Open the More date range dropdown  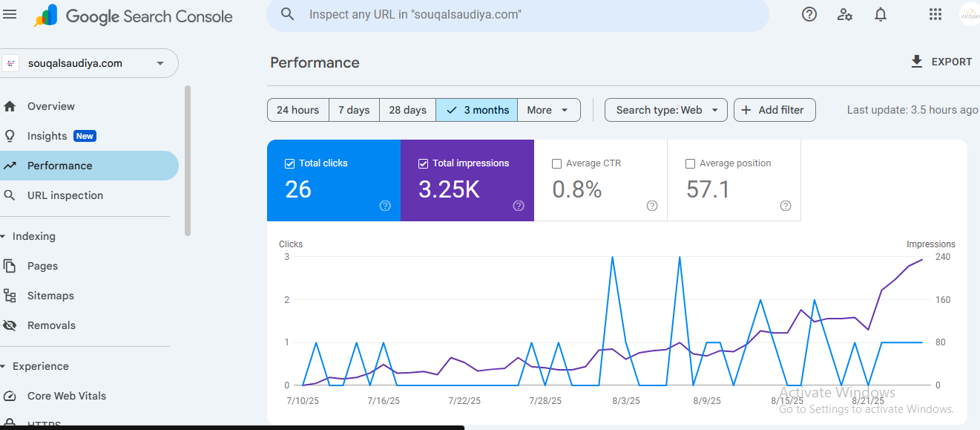tap(548, 110)
